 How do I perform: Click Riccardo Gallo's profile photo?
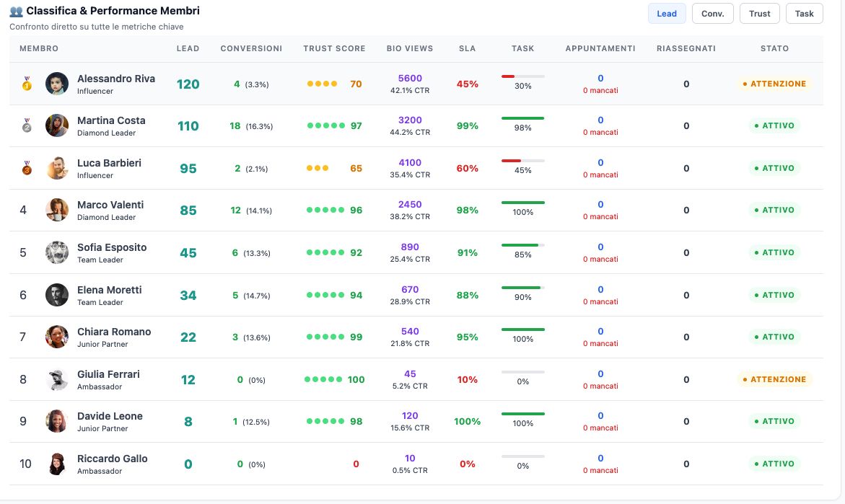[57, 464]
